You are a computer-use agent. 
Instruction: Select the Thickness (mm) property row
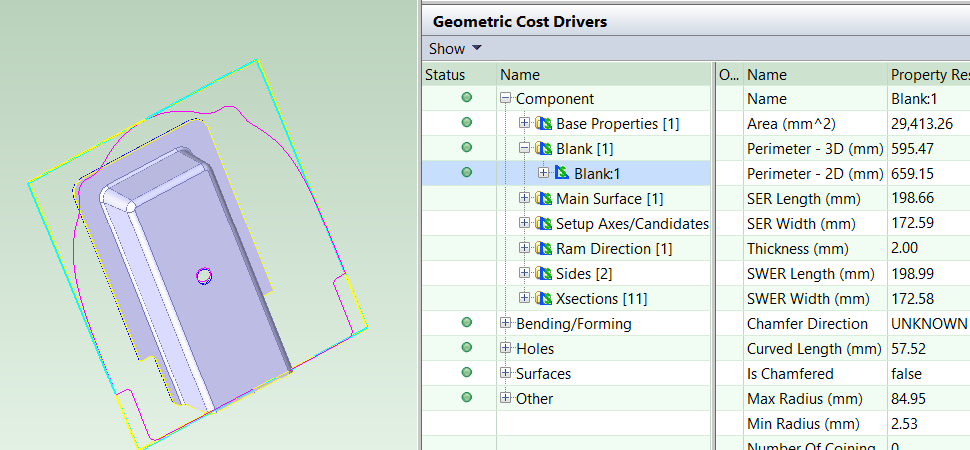point(797,248)
